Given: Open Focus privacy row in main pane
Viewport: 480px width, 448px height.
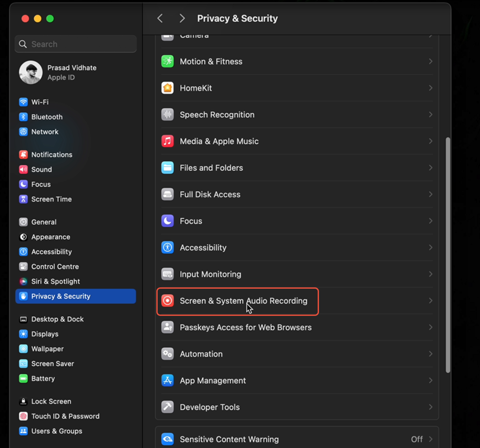Looking at the screenshot, I should click(x=297, y=221).
